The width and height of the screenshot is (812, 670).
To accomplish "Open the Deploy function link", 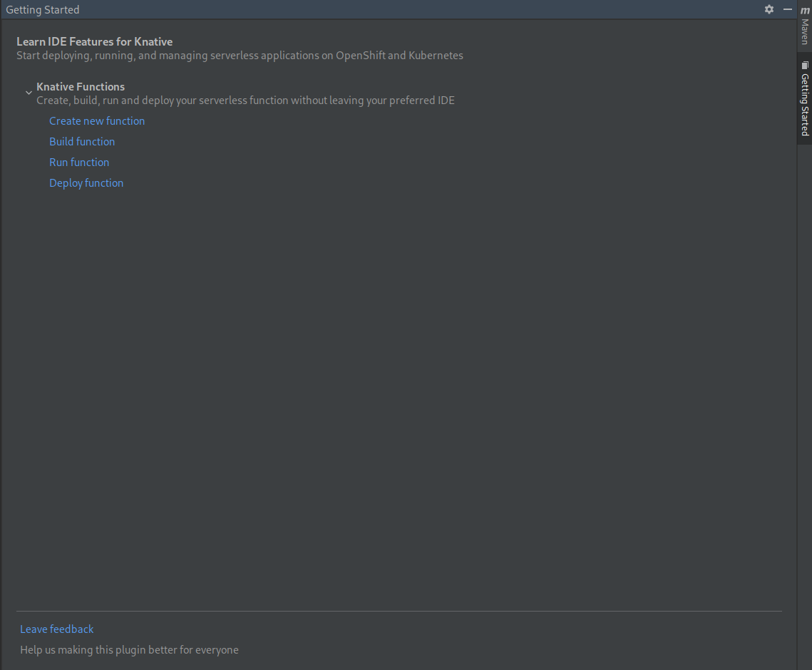I will (86, 182).
